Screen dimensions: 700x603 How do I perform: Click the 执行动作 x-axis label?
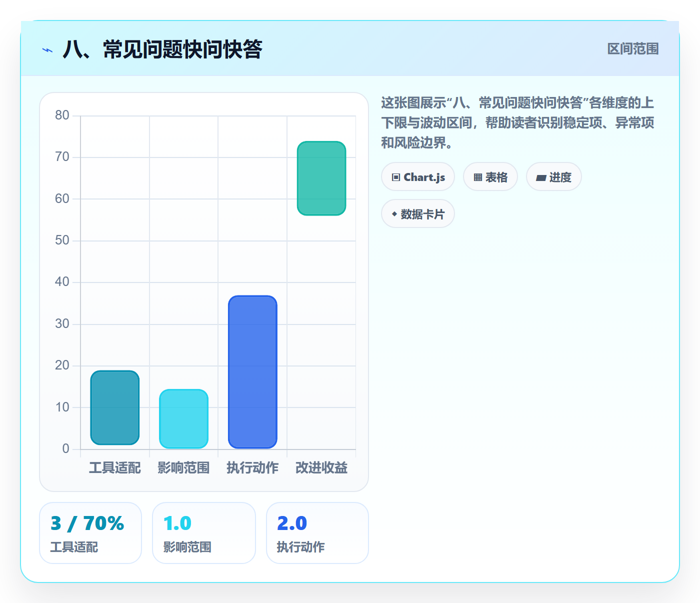[x=252, y=468]
